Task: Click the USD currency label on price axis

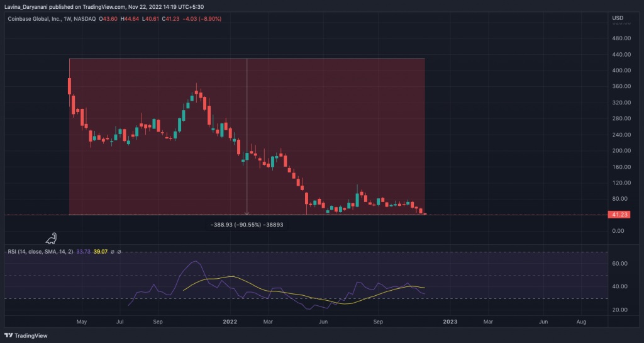Action: [x=618, y=18]
